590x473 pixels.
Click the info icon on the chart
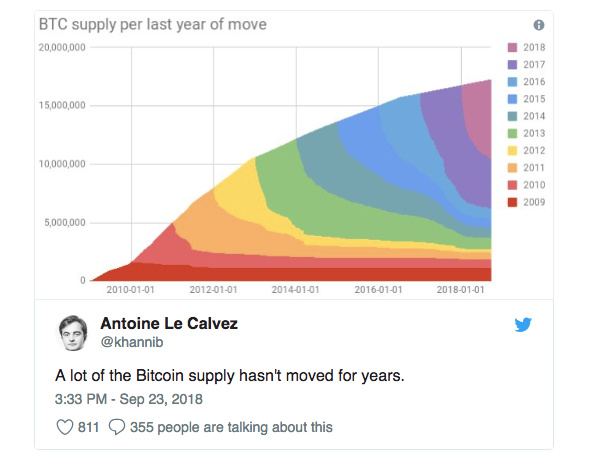point(539,25)
